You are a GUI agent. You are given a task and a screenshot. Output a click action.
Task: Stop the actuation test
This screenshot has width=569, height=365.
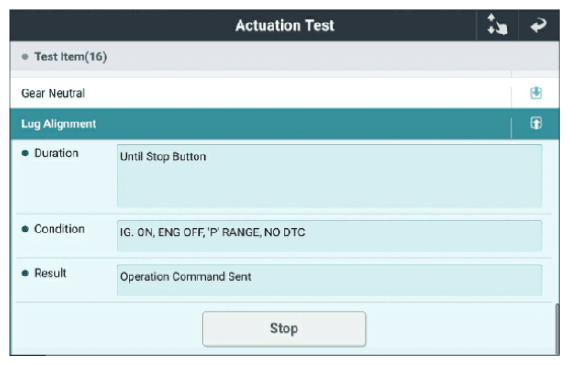tap(284, 329)
